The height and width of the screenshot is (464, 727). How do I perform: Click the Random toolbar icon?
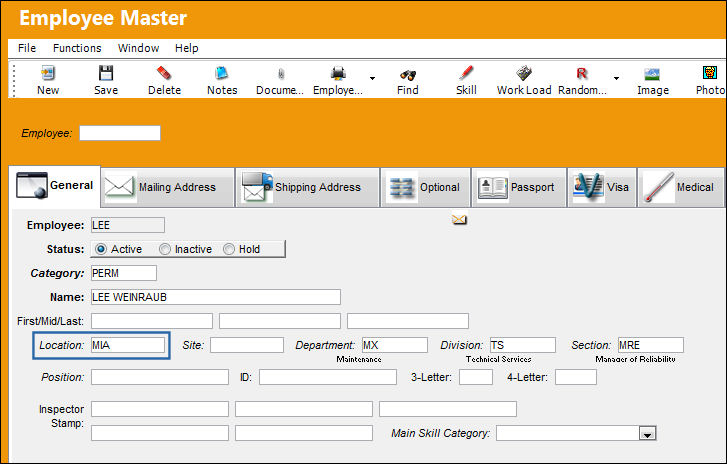pos(582,73)
